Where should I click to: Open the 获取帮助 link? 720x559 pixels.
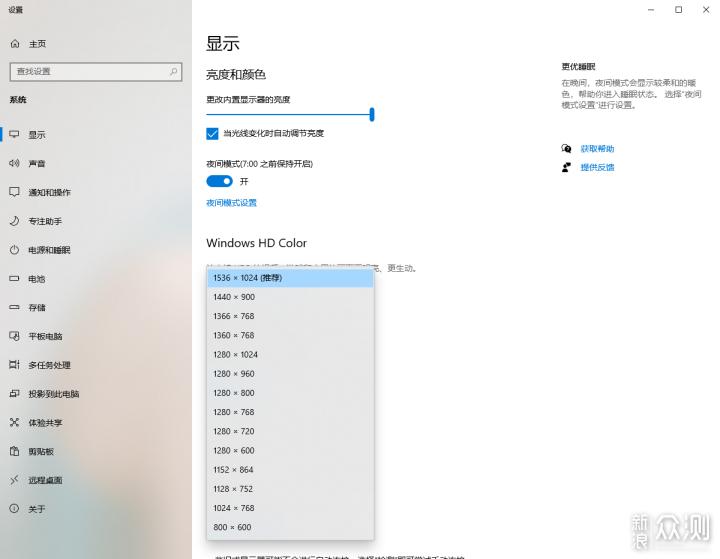[x=597, y=148]
